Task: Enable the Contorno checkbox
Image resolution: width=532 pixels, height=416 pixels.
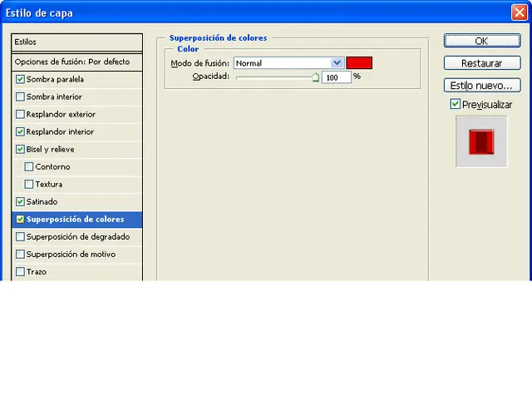Action: 29,166
